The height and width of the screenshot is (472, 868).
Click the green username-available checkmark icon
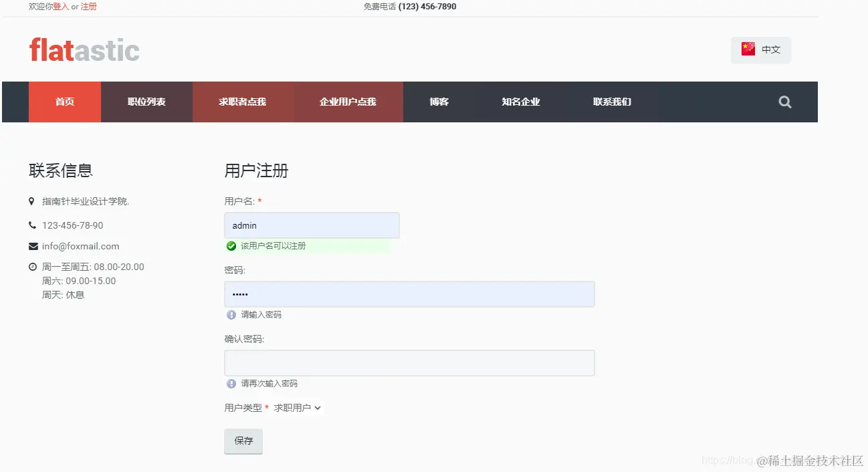tap(231, 246)
